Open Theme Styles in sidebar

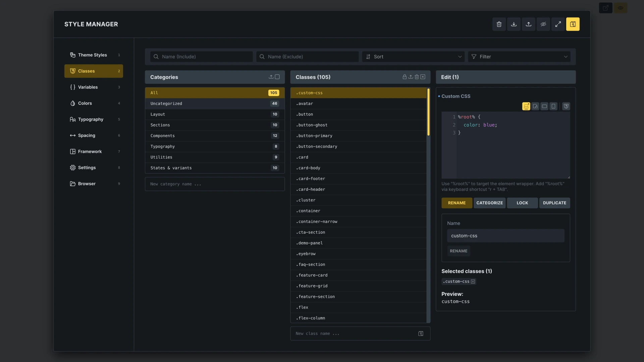coord(94,55)
